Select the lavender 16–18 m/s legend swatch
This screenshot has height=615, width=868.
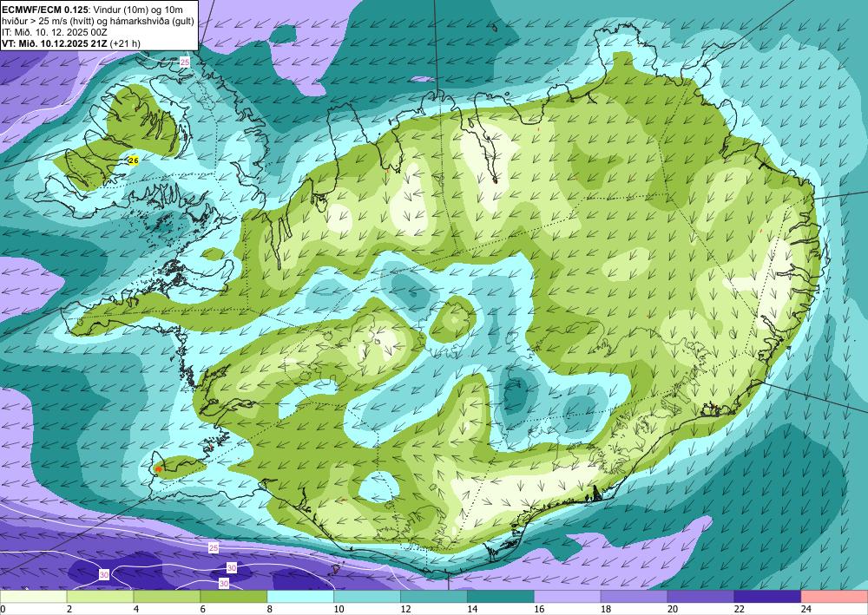pos(568,597)
